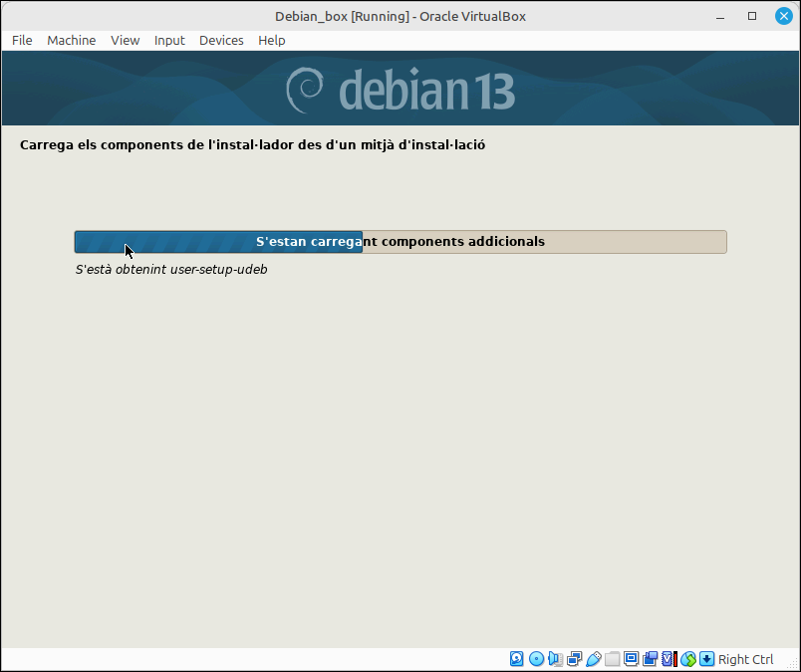The width and height of the screenshot is (801, 672).
Task: Open the File menu
Action: coord(22,41)
